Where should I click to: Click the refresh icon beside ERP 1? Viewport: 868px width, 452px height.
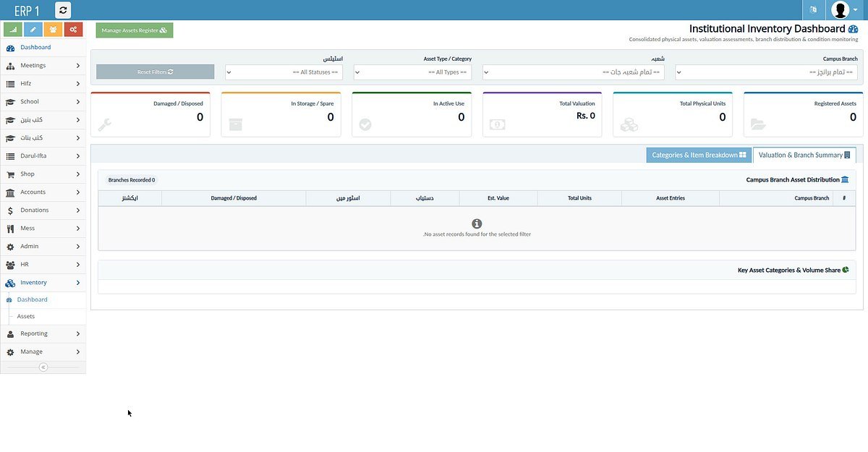tap(63, 10)
